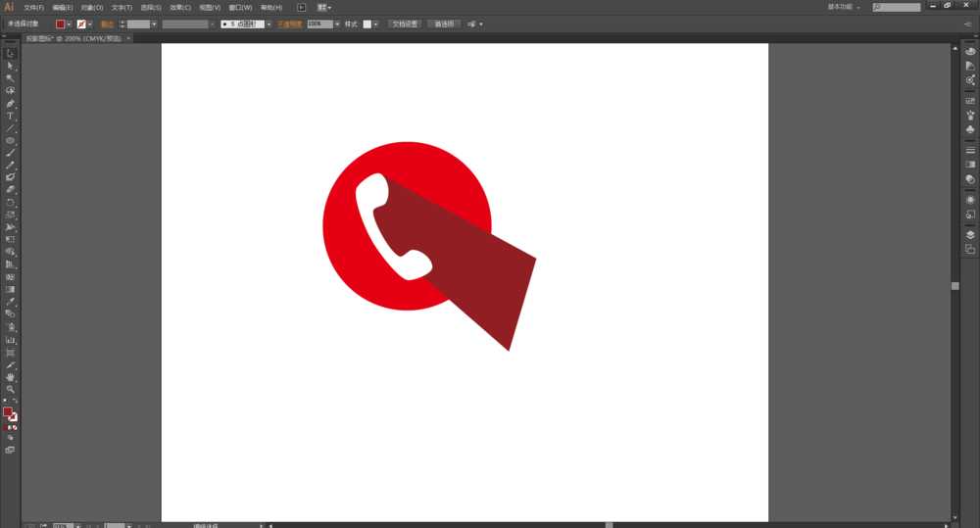Click the 首选项 button
Image resolution: width=980 pixels, height=528 pixels.
tap(444, 24)
